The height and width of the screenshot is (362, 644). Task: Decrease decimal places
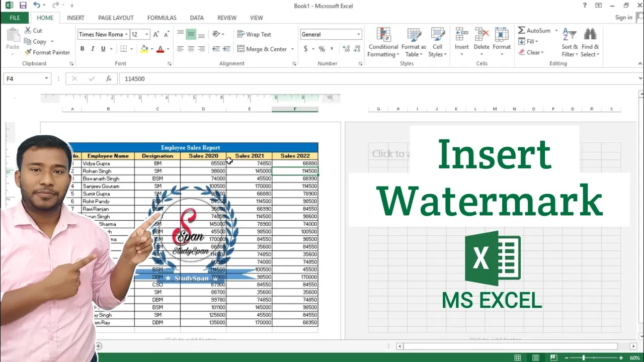click(357, 49)
